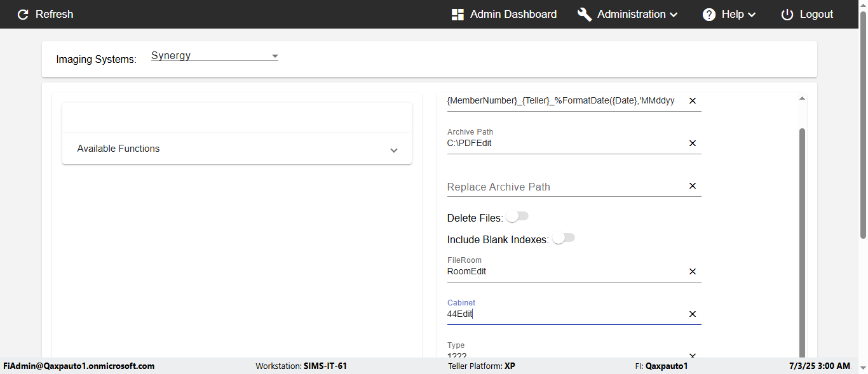Click the form panel vertical scrollbar
This screenshot has width=868, height=374.
pyautogui.click(x=802, y=241)
